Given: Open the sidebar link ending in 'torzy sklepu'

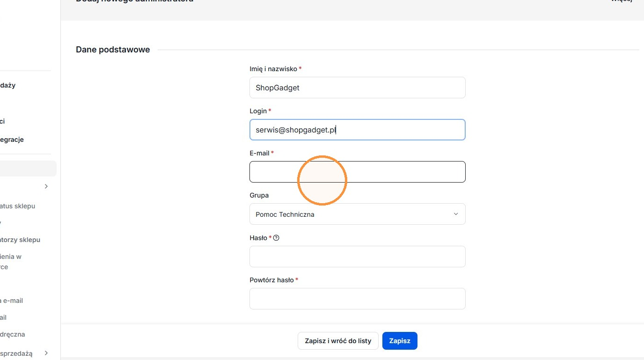Looking at the screenshot, I should 20,240.
